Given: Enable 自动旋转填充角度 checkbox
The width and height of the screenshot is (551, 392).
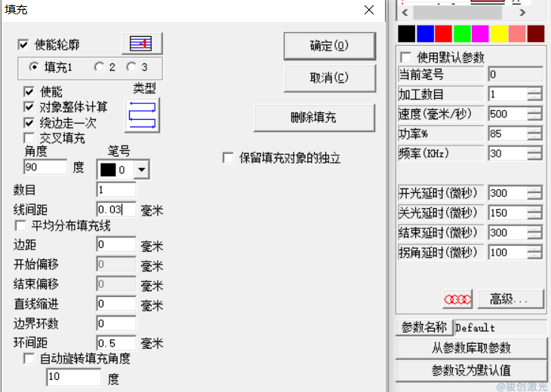Looking at the screenshot, I should click(x=29, y=358).
